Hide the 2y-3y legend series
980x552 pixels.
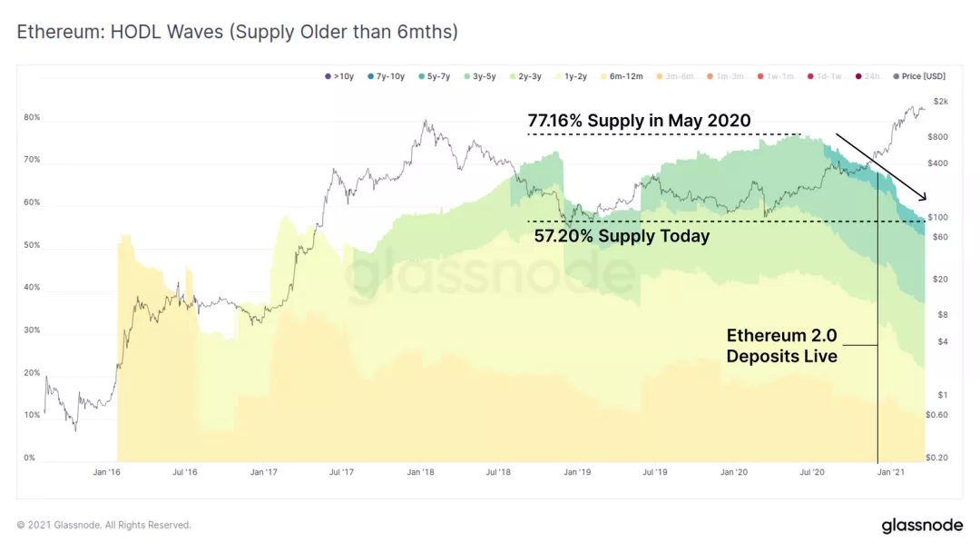click(525, 76)
